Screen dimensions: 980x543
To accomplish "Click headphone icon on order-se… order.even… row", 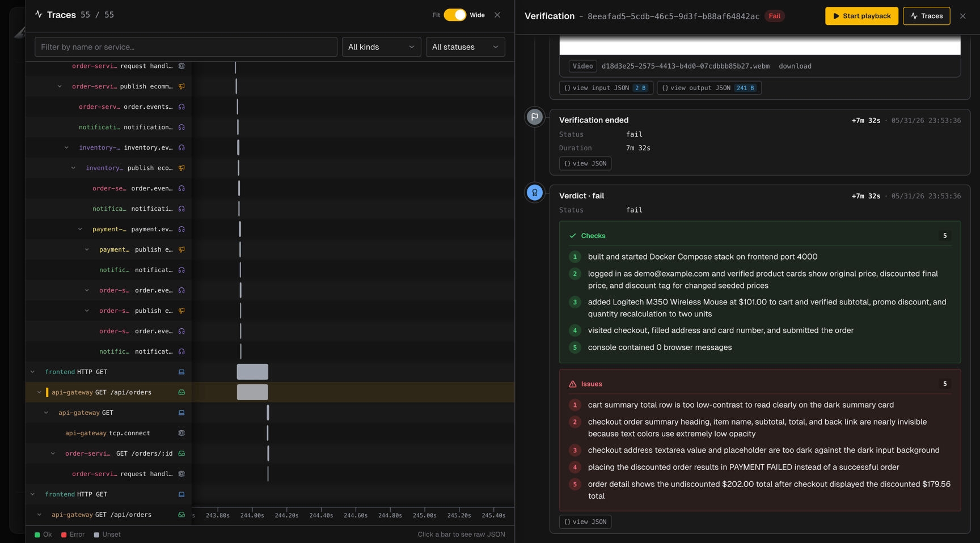I will pos(181,188).
